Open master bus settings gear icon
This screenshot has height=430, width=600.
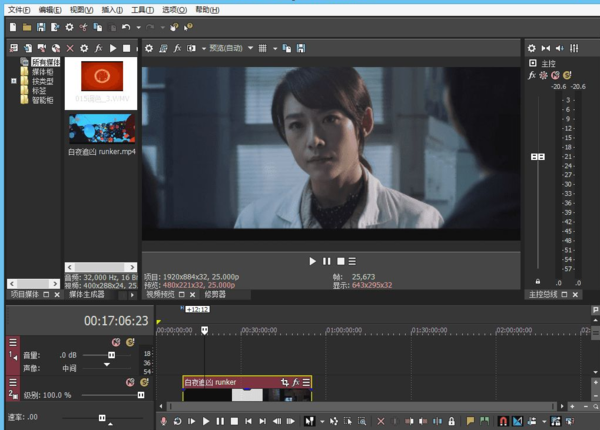pos(532,48)
